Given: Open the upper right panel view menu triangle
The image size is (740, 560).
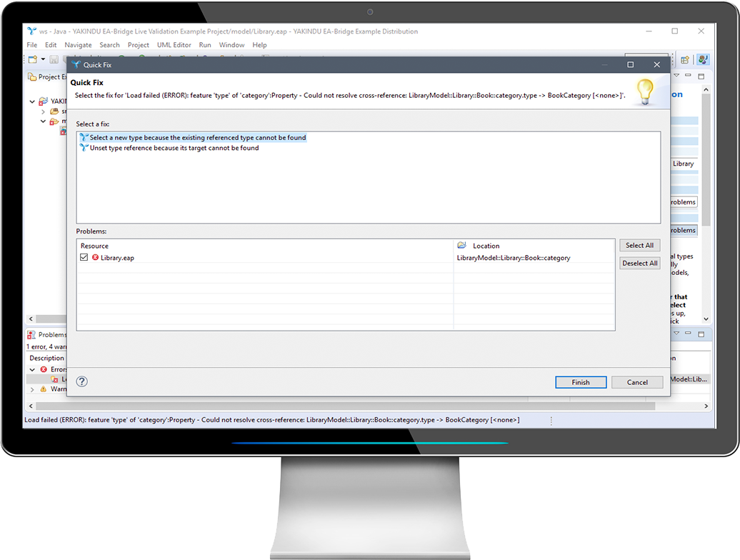Looking at the screenshot, I should coord(676,76).
